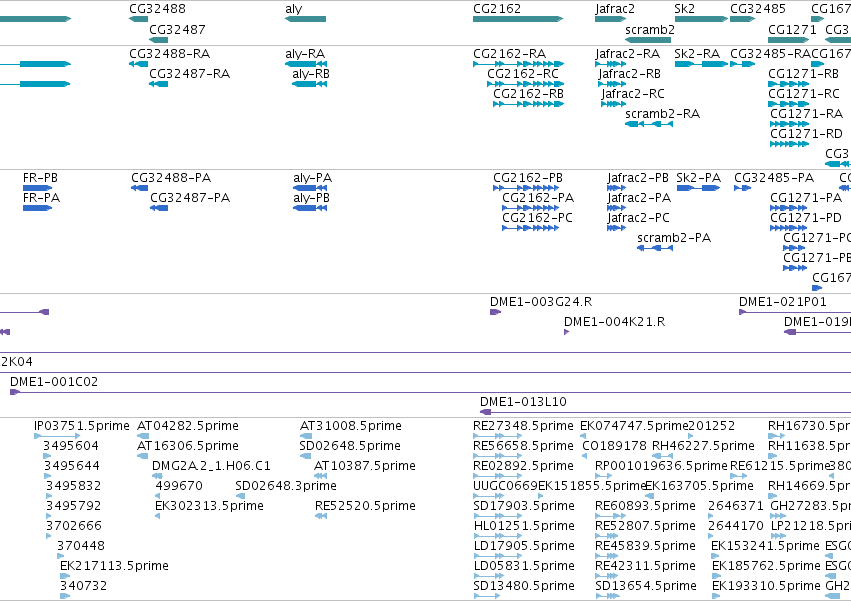Select the Jafrac2-PB protein label
This screenshot has width=851, height=601.
(x=638, y=178)
